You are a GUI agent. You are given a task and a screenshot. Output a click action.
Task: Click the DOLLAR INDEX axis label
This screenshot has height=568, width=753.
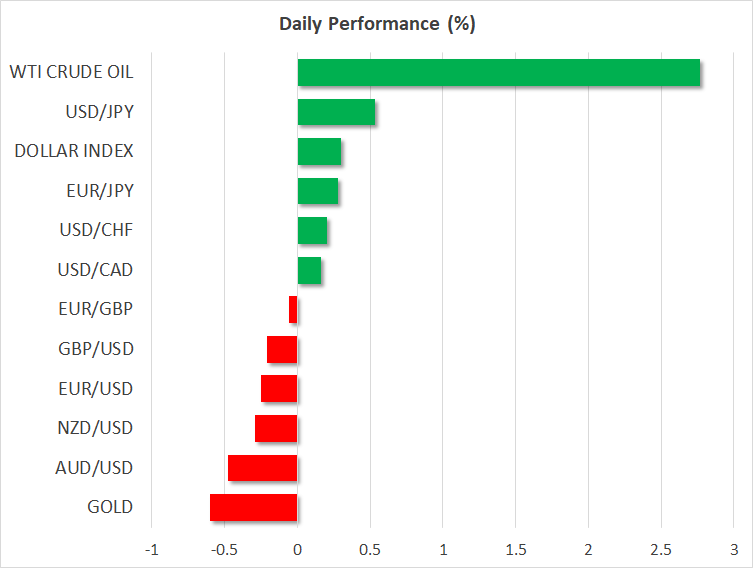(74, 151)
